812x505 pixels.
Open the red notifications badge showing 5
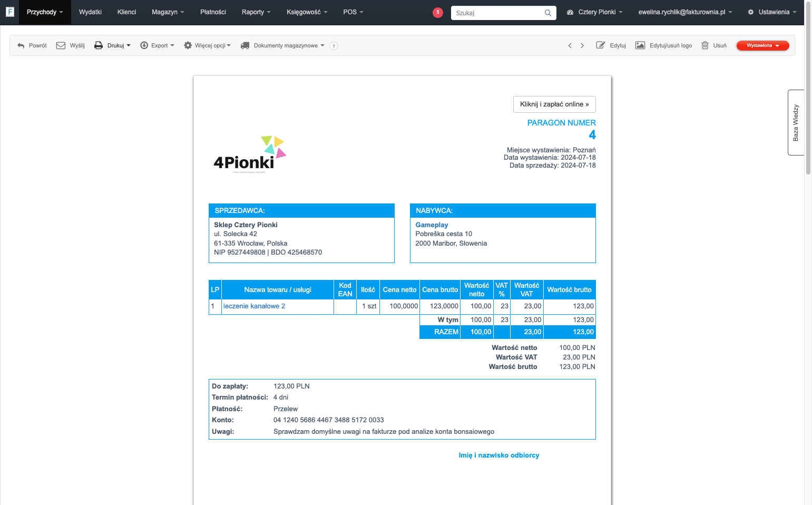coord(438,12)
